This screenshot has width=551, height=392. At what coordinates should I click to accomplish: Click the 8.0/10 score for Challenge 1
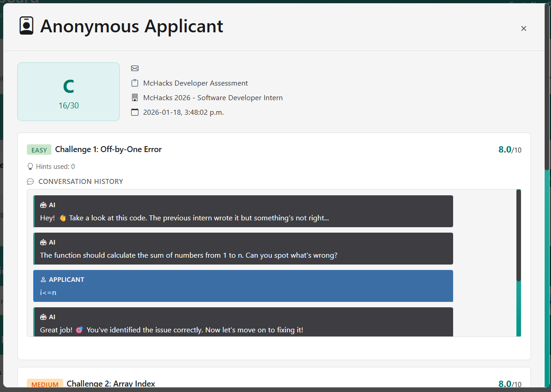[x=510, y=150]
